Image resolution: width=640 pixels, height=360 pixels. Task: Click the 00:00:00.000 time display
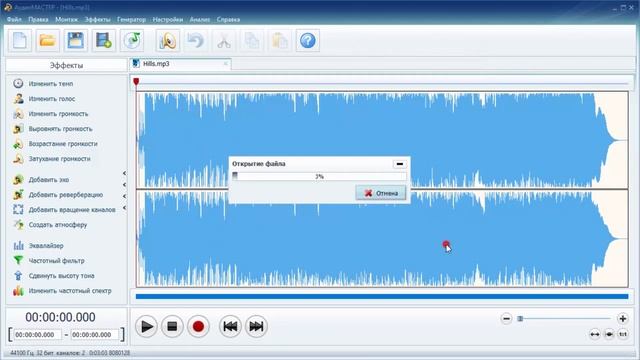click(60, 317)
